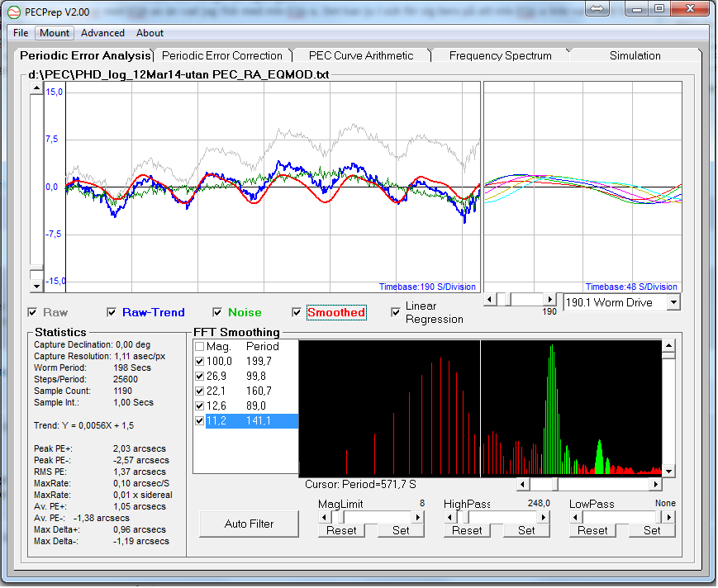Image resolution: width=718 pixels, height=588 pixels.
Task: Click FFT spectrum vertical scroll down arrow
Action: click(668, 471)
